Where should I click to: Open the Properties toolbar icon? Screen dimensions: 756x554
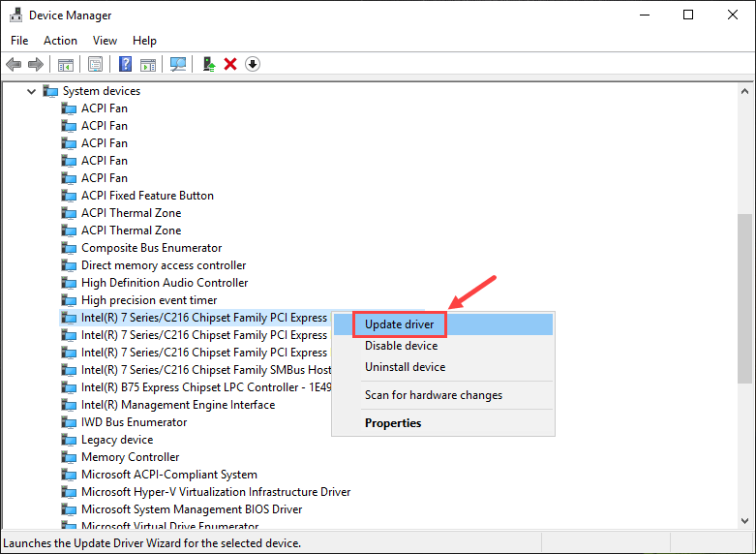pos(95,64)
